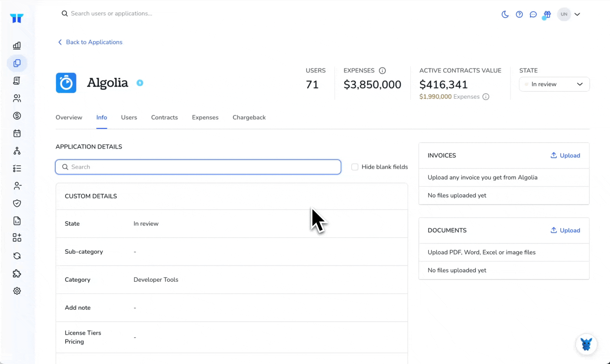Click the application details Search field
The image size is (610, 364).
[x=198, y=167]
